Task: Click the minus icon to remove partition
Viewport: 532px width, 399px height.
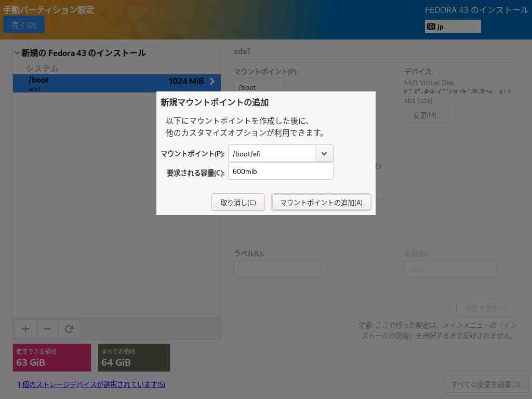Action: coord(47,329)
